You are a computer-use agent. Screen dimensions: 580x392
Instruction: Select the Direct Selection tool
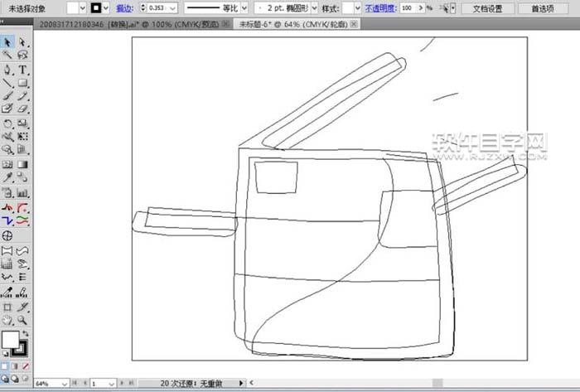click(22, 41)
